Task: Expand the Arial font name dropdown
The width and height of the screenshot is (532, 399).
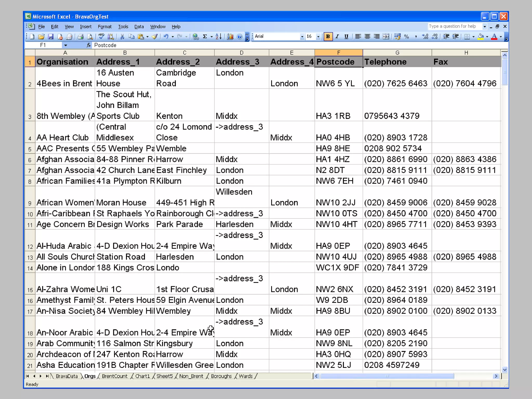Action: [302, 37]
